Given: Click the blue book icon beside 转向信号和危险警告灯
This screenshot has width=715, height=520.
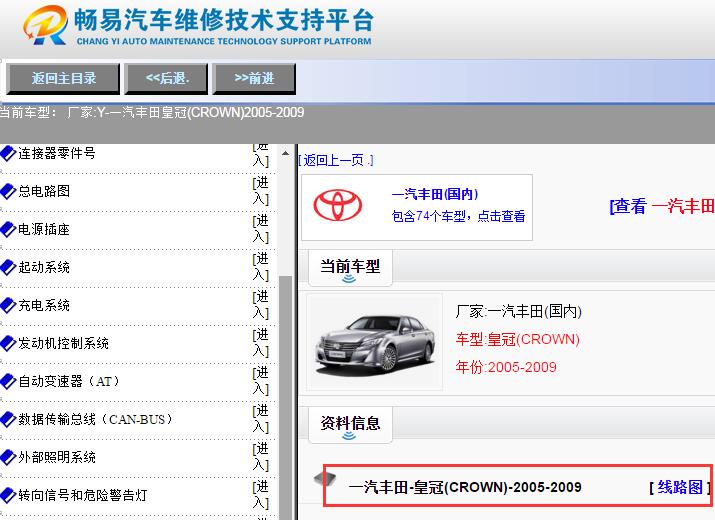Looking at the screenshot, I should (x=8, y=495).
